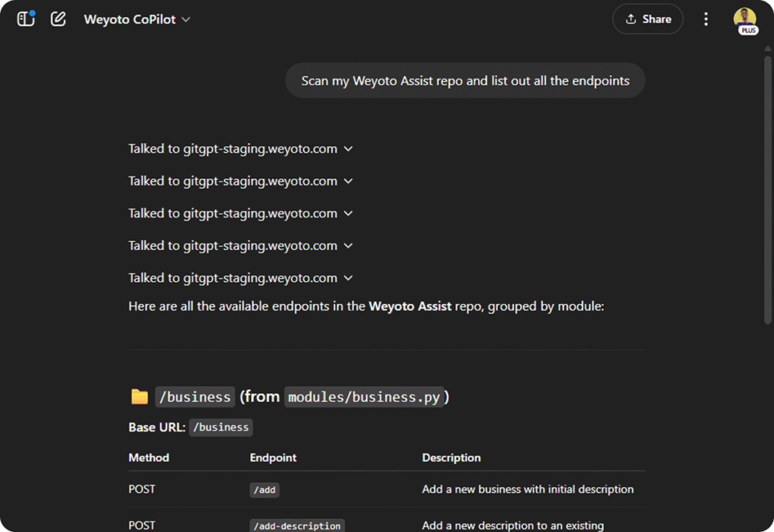This screenshot has width=774, height=532.
Task: Click the 'Base URL:' label
Action: point(157,428)
